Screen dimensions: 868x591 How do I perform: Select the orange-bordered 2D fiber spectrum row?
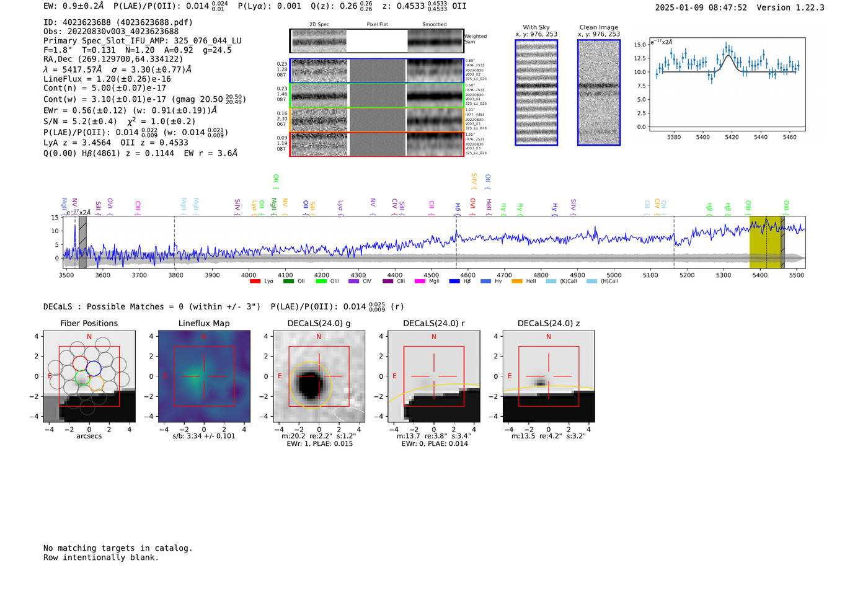(376, 120)
